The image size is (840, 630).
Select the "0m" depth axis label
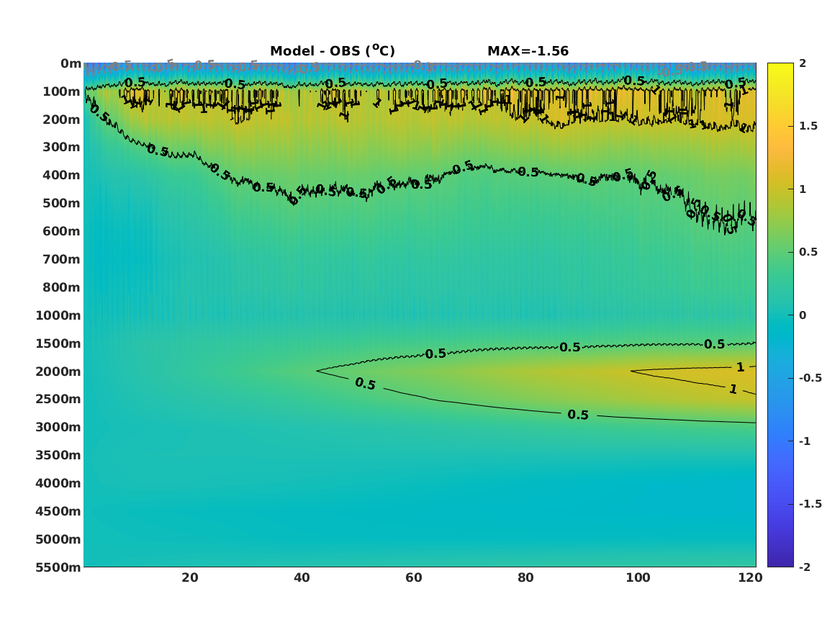71,64
